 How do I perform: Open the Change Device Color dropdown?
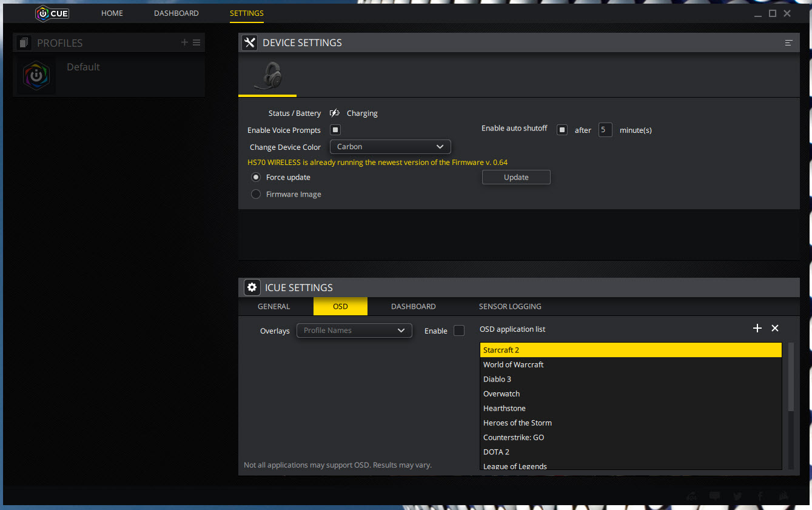(391, 147)
